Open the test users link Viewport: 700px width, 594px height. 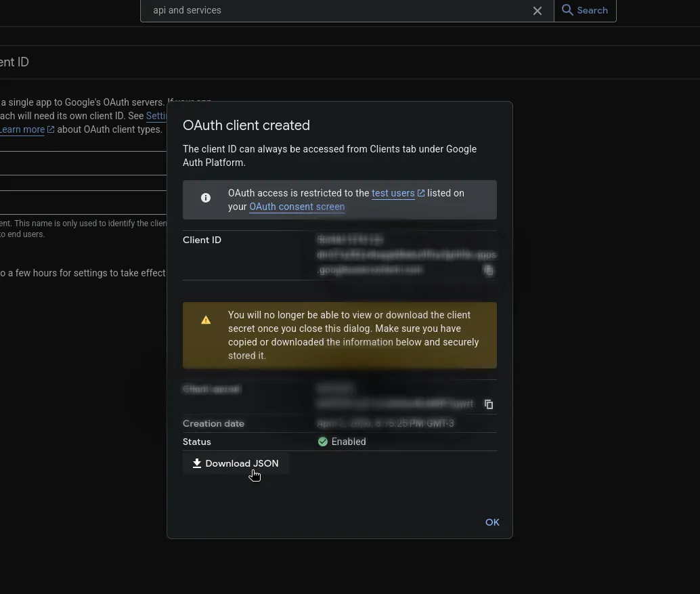click(393, 193)
